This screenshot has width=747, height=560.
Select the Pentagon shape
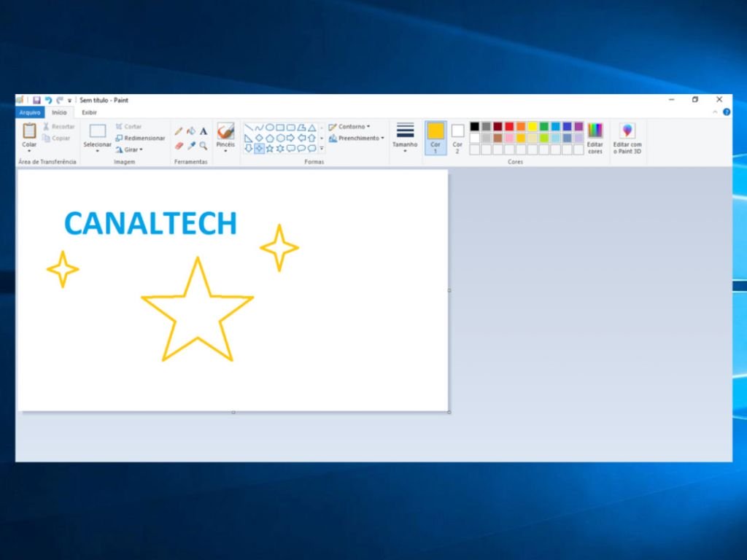click(x=270, y=138)
